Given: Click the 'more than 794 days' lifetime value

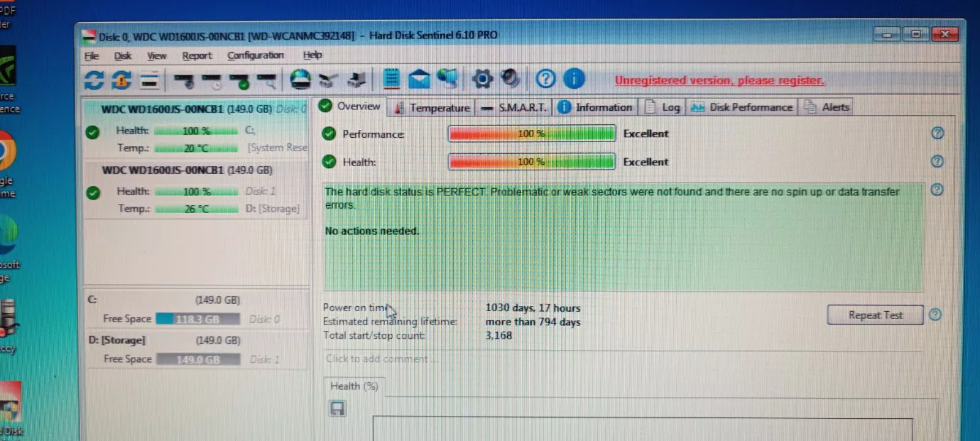Looking at the screenshot, I should coord(533,322).
